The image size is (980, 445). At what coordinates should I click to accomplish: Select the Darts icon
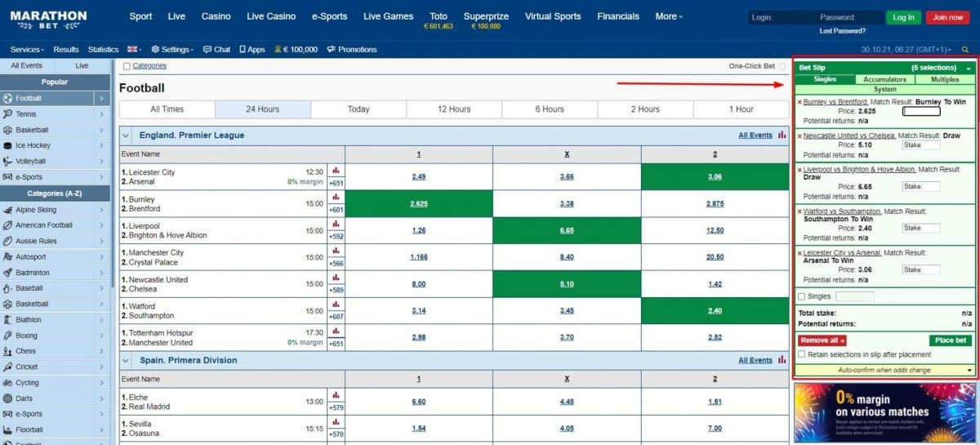tap(7, 398)
